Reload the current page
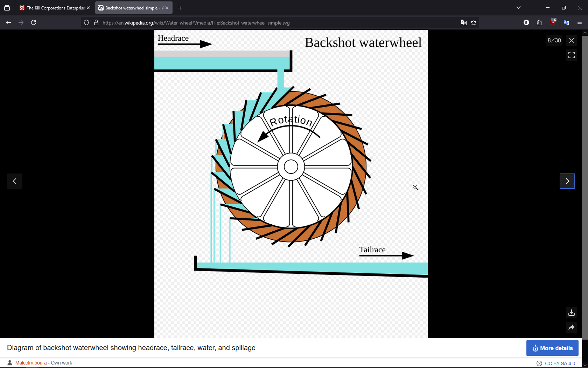 coord(34,23)
